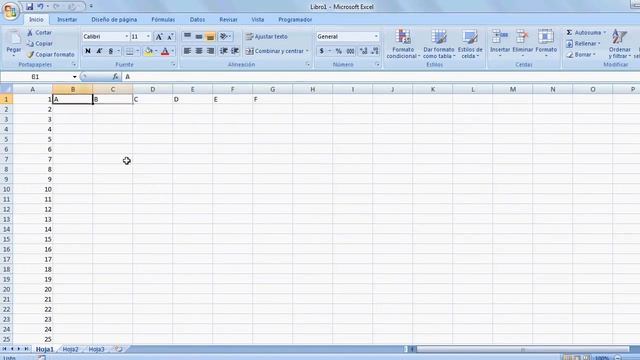
Task: Open Ordenar y filtrar menu
Action: [x=620, y=44]
